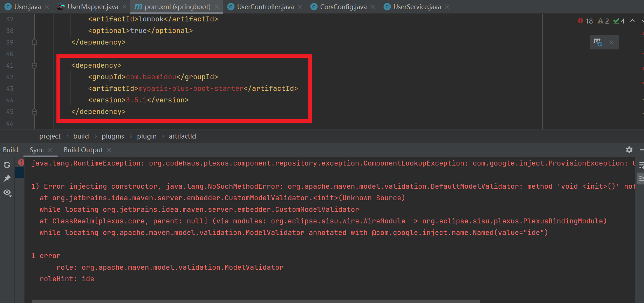Click 'com.baomidou' groupId text

coord(151,77)
